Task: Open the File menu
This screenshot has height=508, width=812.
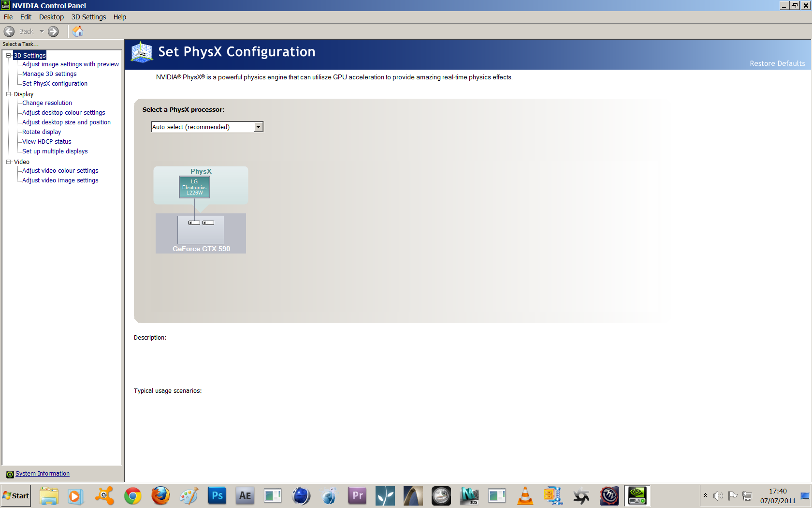Action: tap(8, 17)
